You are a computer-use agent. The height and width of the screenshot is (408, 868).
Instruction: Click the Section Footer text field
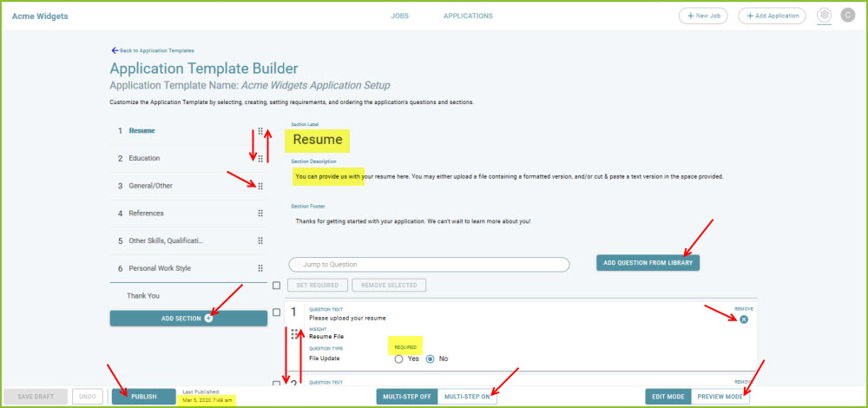(413, 221)
